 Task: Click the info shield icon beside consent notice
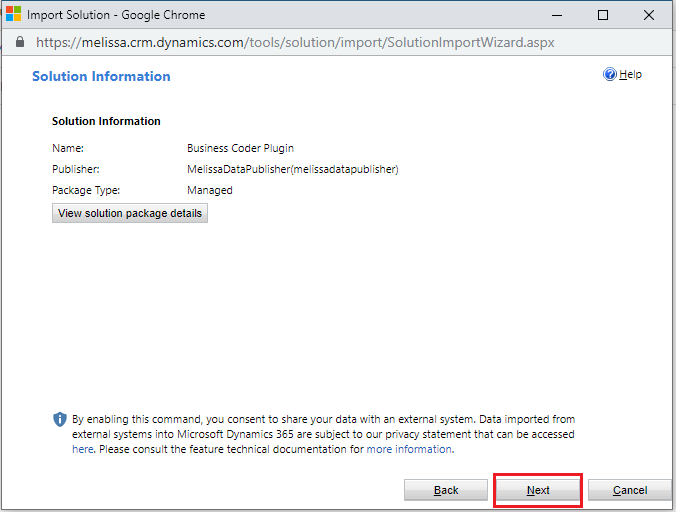[x=60, y=420]
